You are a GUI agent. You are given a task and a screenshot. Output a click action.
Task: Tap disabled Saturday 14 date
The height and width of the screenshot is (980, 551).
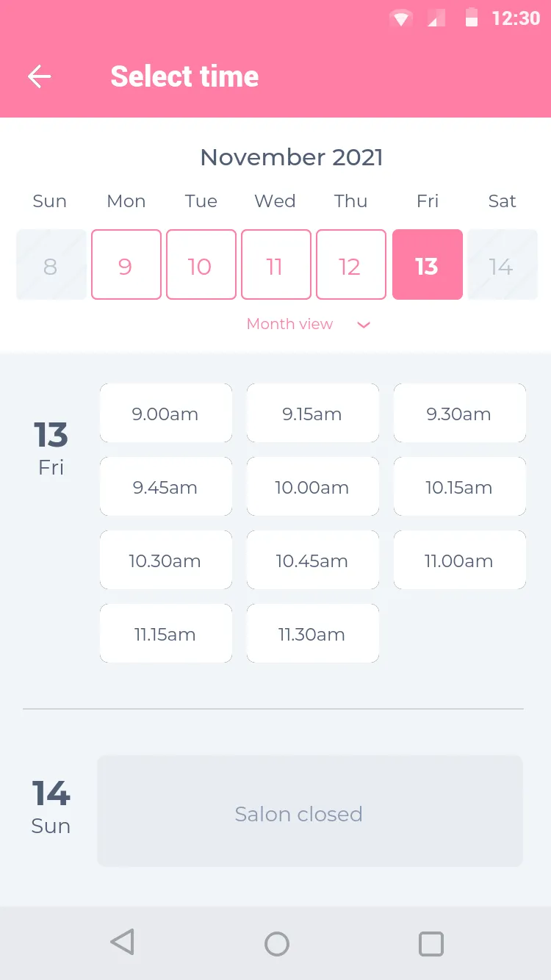tap(502, 264)
